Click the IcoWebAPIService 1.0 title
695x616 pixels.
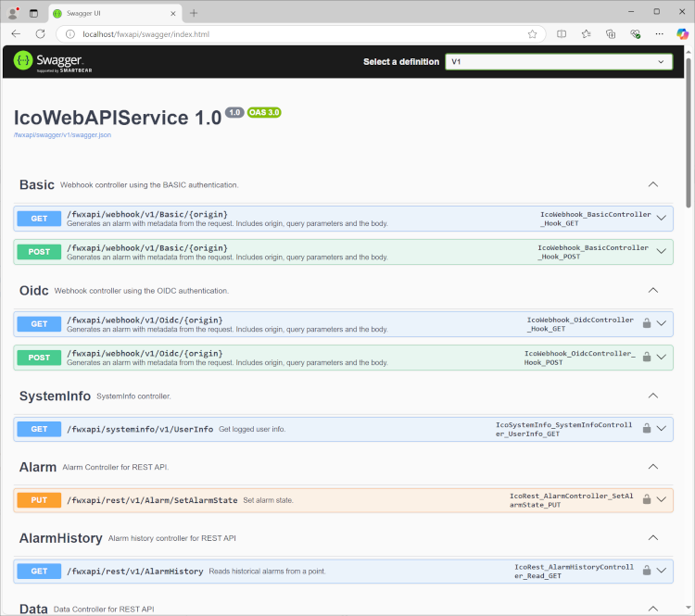[x=118, y=118]
